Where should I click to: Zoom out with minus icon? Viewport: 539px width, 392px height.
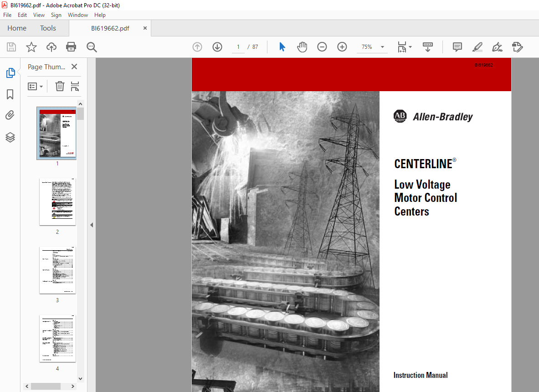click(x=322, y=47)
